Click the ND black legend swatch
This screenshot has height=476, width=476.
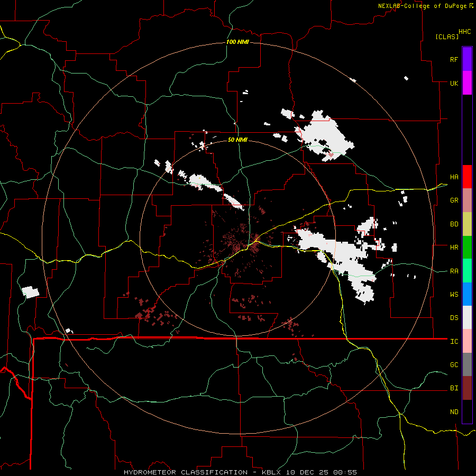[467, 411]
